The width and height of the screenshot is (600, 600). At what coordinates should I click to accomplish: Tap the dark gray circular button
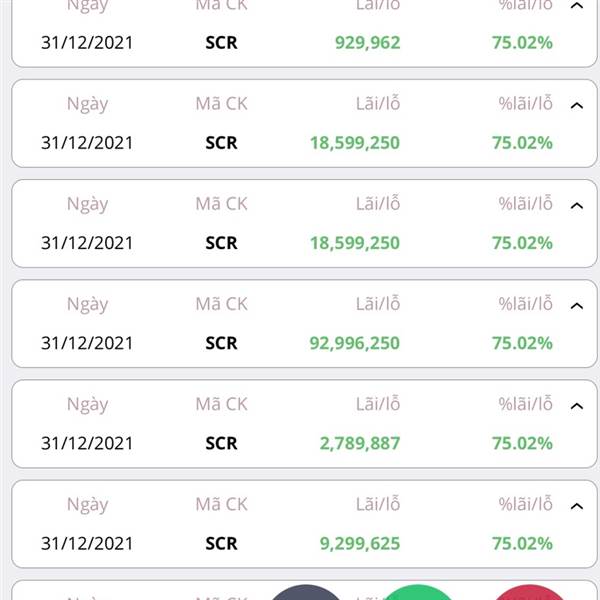point(305,592)
